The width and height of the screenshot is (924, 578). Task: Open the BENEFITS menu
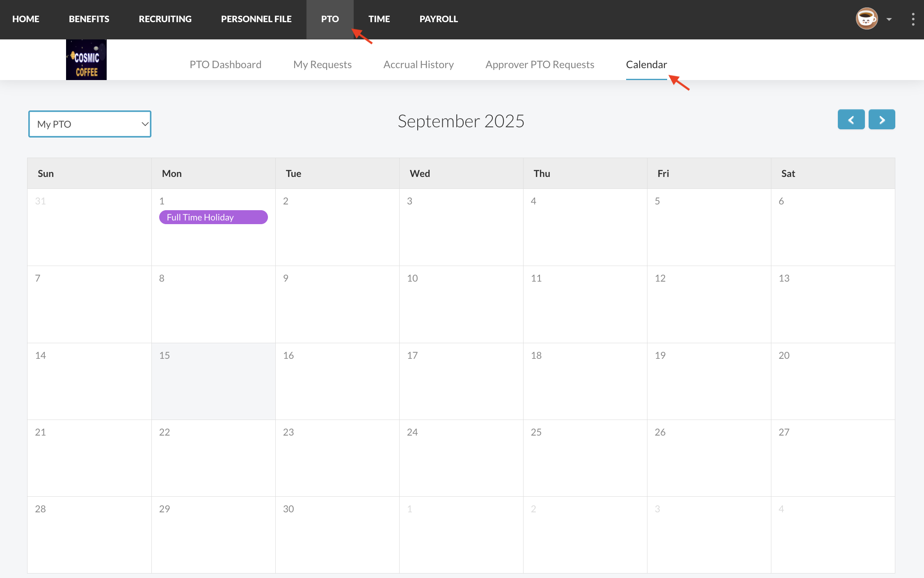coord(89,19)
